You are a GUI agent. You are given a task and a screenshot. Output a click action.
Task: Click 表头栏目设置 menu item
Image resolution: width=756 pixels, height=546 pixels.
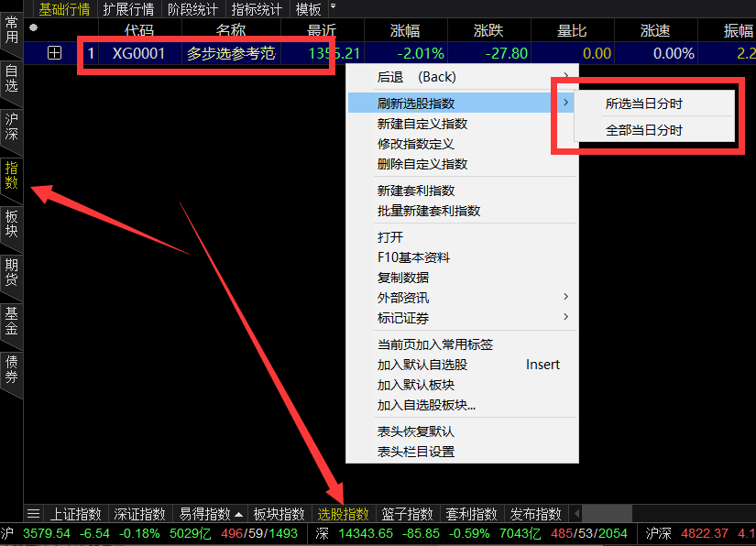click(x=463, y=452)
